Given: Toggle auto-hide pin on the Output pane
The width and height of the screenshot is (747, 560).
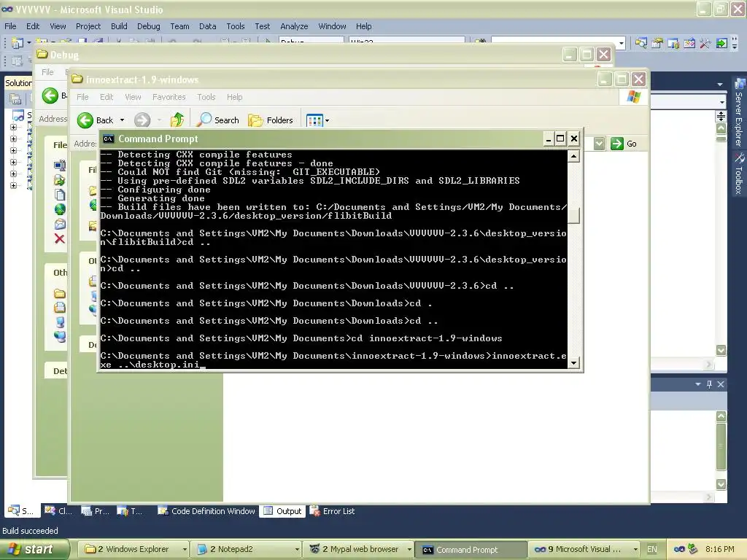Looking at the screenshot, I should (709, 384).
